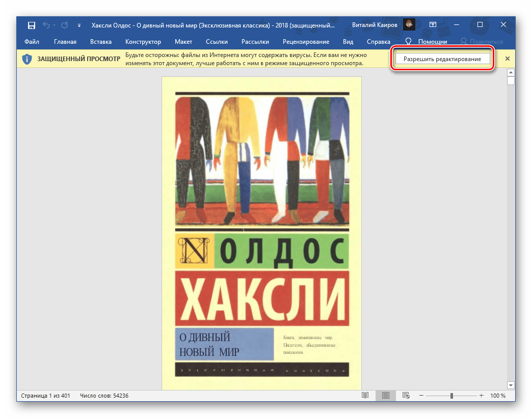Image resolution: width=532 pixels, height=418 pixels.
Task: Go to the Макет tab
Action: coord(183,42)
